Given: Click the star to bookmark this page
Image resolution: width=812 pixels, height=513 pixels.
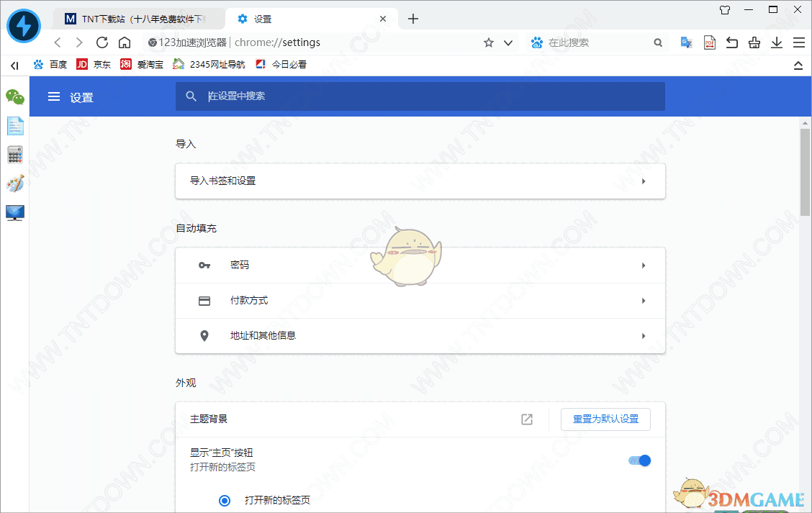Looking at the screenshot, I should tap(489, 42).
